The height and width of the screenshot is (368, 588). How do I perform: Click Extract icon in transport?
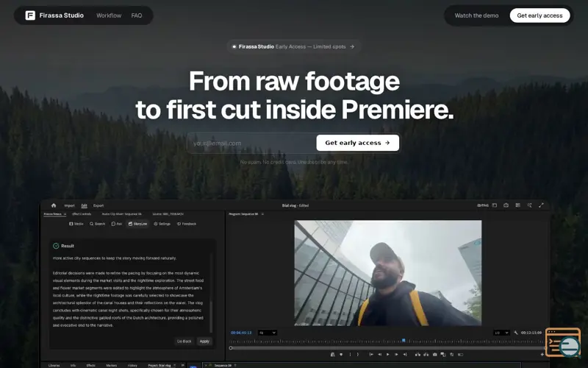pos(426,355)
